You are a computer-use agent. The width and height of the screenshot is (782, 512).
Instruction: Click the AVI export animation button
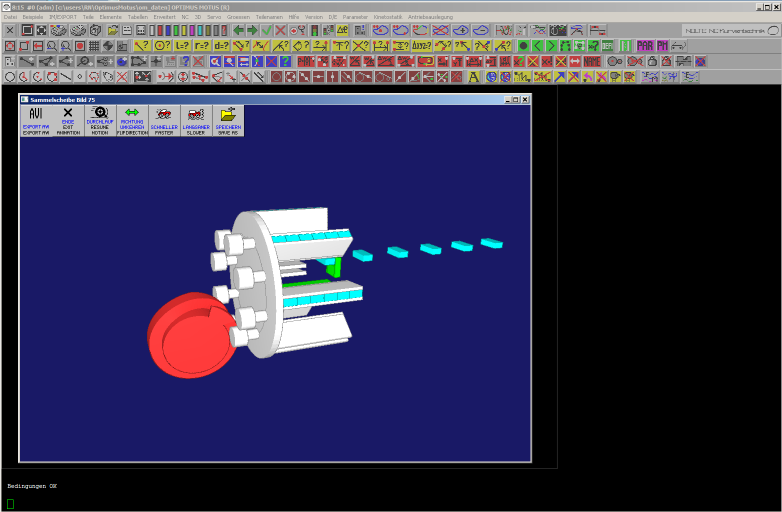36,120
